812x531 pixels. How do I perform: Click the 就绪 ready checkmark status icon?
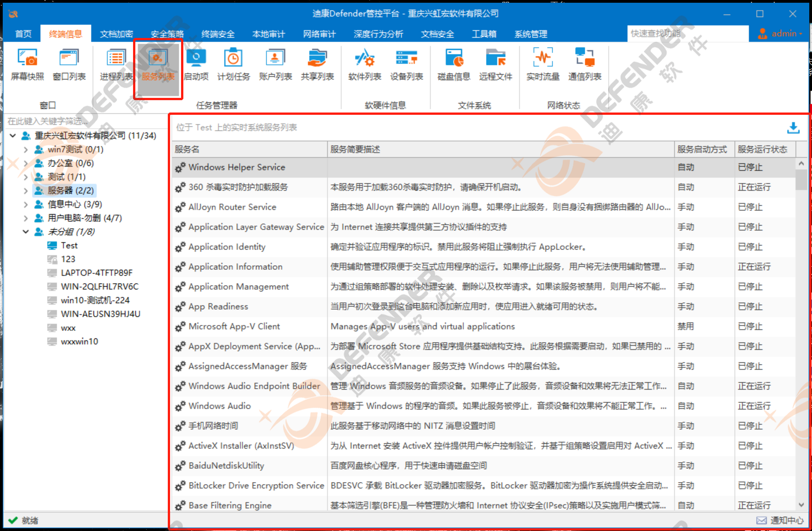click(x=13, y=520)
